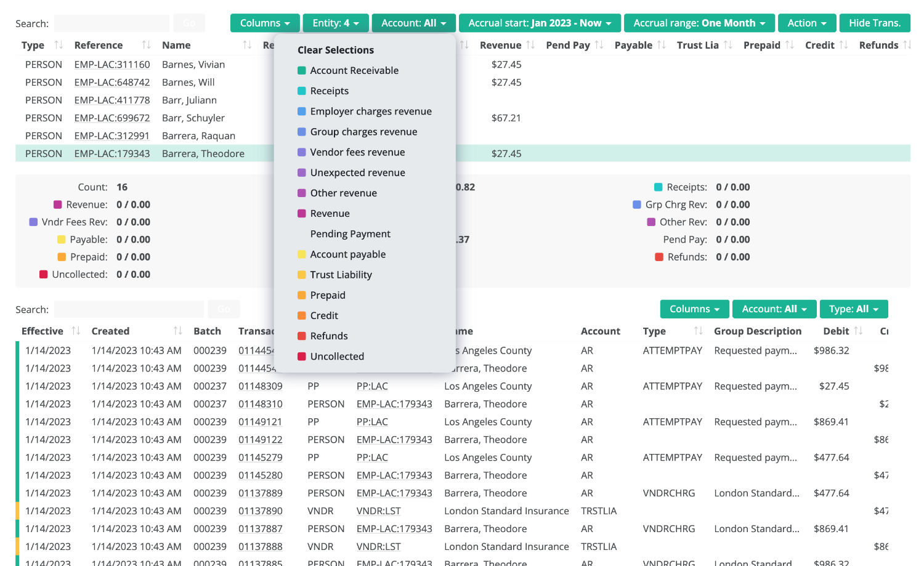Open transaction link 01149121
Viewport: 924px width, 566px height.
tap(261, 422)
